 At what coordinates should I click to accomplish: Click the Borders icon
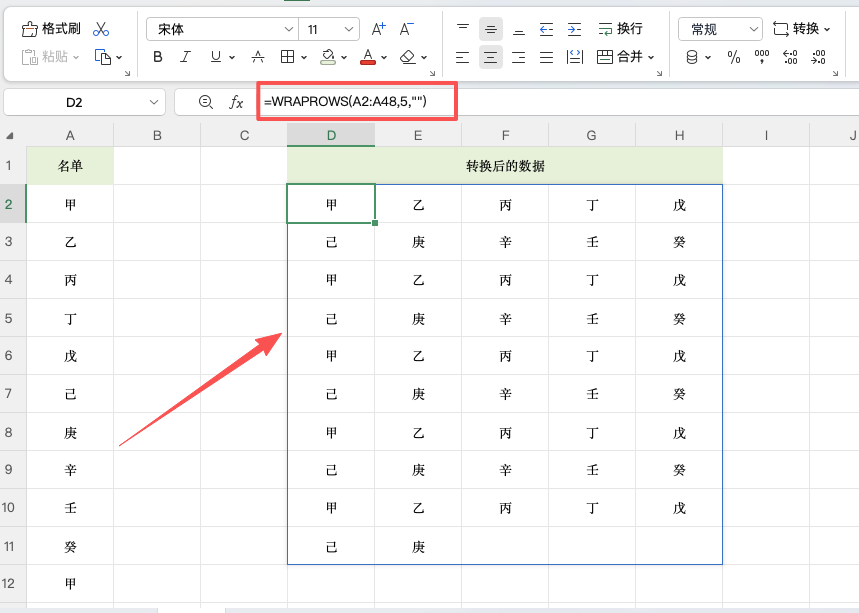[x=287, y=57]
